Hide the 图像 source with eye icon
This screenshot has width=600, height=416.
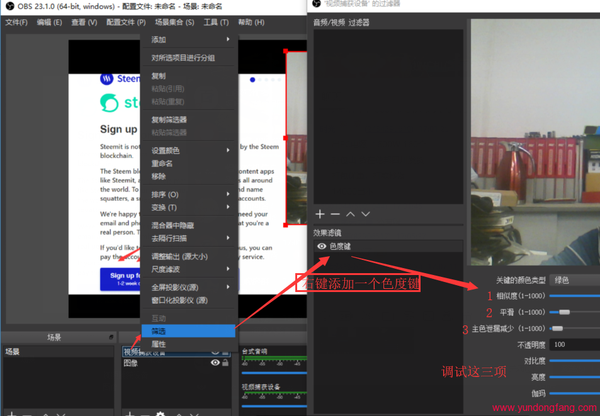pyautogui.click(x=215, y=363)
